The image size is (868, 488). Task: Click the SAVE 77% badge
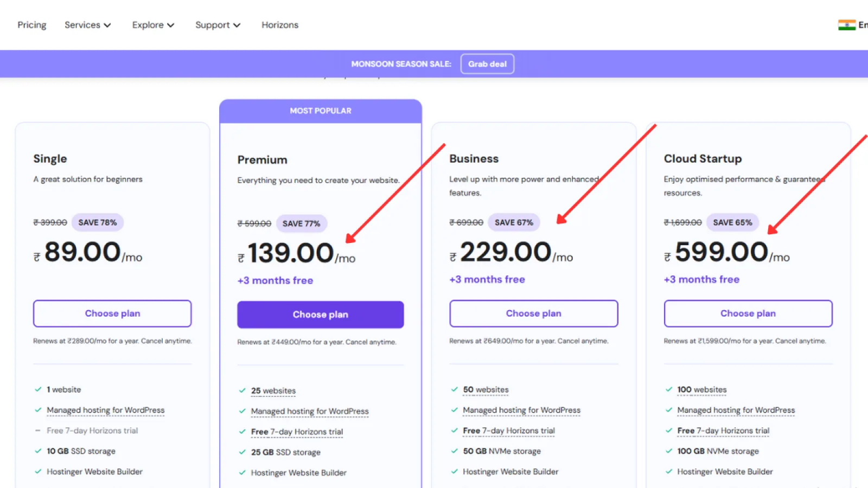coord(301,223)
